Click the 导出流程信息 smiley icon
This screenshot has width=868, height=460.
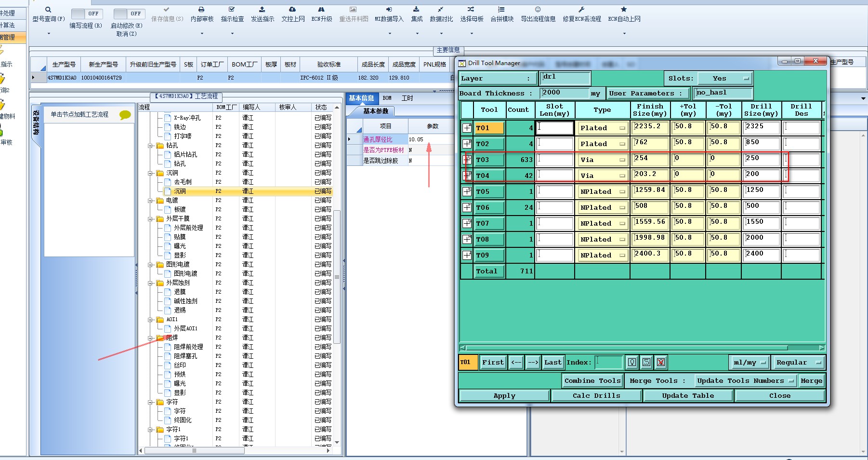point(538,10)
